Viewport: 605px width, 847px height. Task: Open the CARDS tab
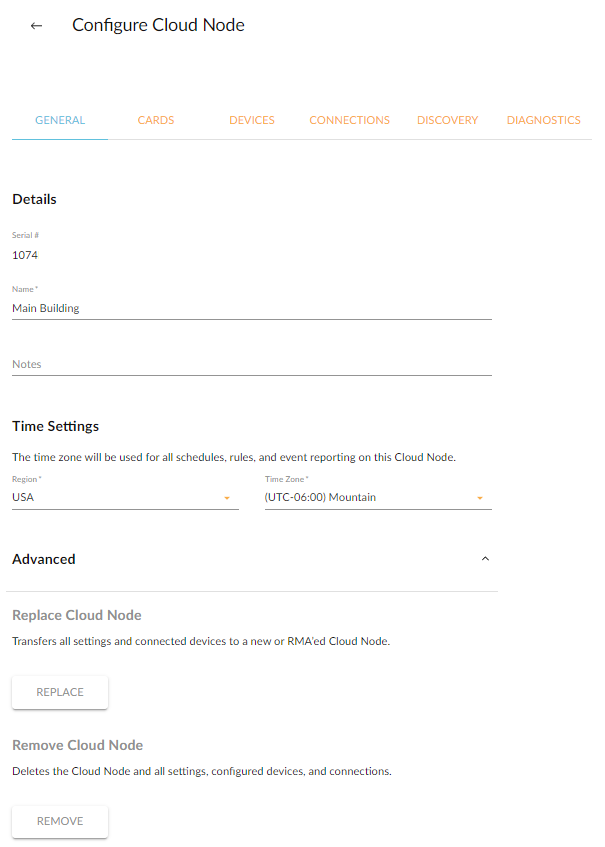[x=156, y=119]
